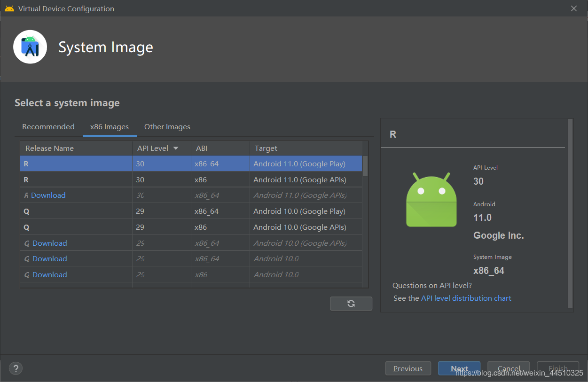Switch to the Recommended tab
588x382 pixels.
point(48,127)
